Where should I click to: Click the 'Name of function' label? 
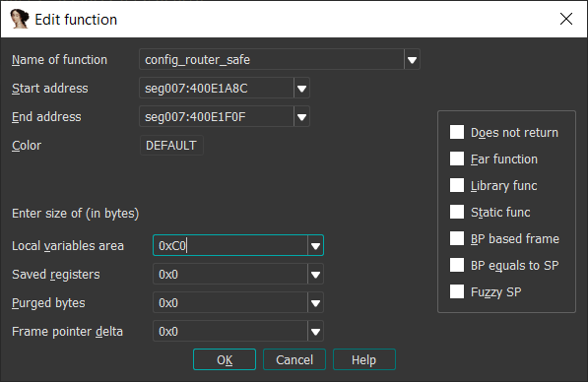[60, 60]
